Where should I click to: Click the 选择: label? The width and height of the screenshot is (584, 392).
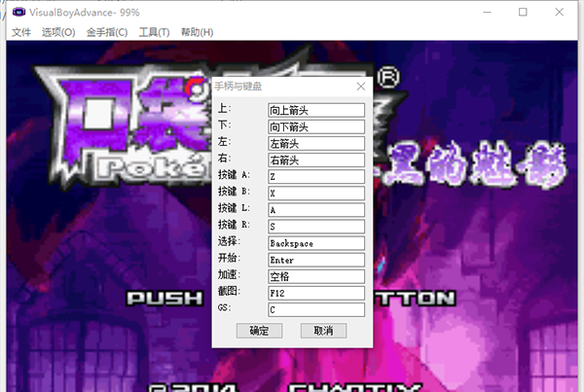[x=230, y=241]
